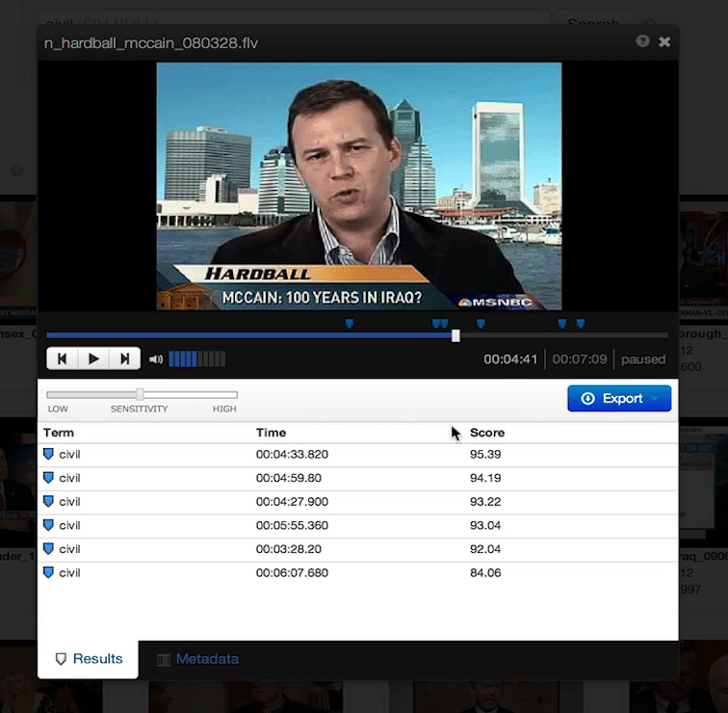Select the Results tab
This screenshot has width=728, height=713.
(89, 659)
